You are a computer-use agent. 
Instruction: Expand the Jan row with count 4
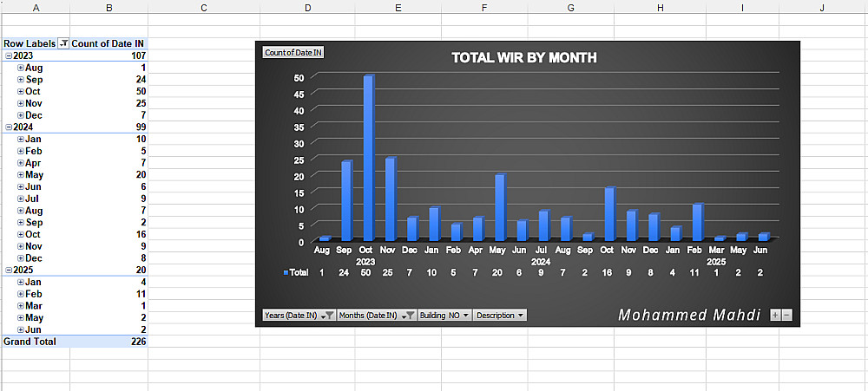21,283
